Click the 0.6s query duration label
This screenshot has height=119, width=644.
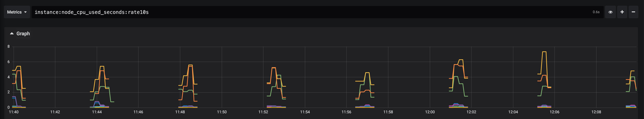tap(596, 12)
